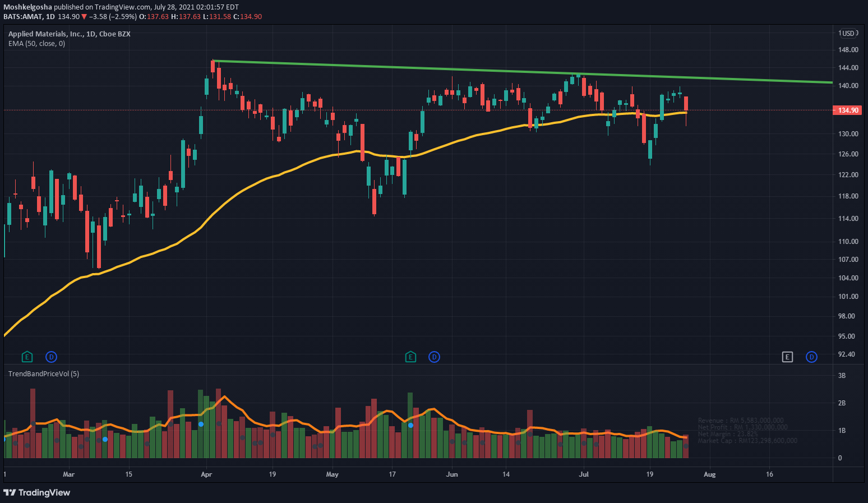The height and width of the screenshot is (503, 868).
Task: Open the green earnings E marker after May 17
Action: (410, 357)
